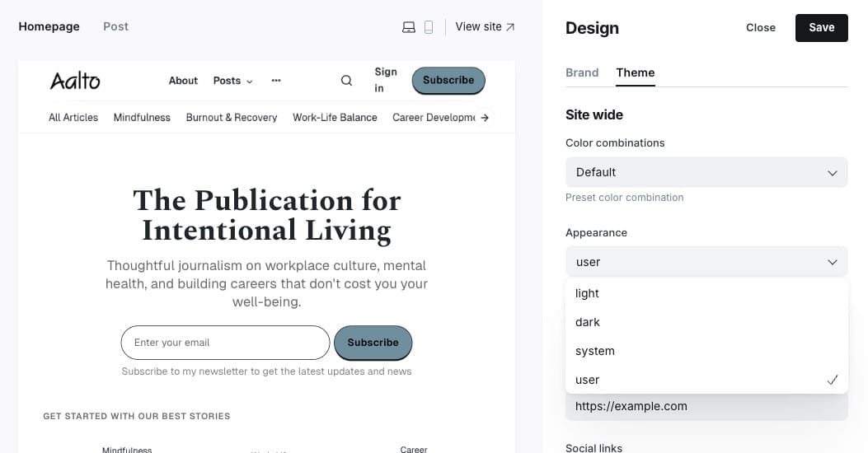Switch to desktop preview icon
The width and height of the screenshot is (868, 453).
tap(408, 27)
